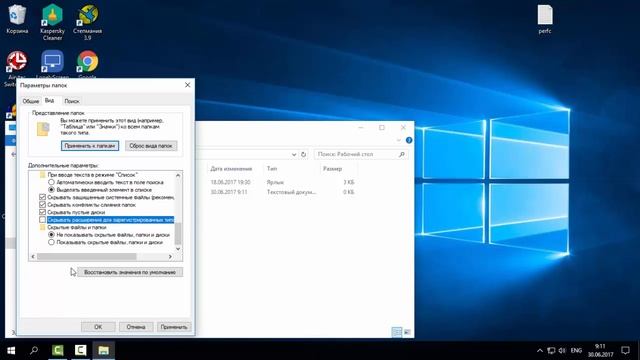The height and width of the screenshot is (360, 640).
Task: Confirm the dialog with OK
Action: tap(98, 327)
